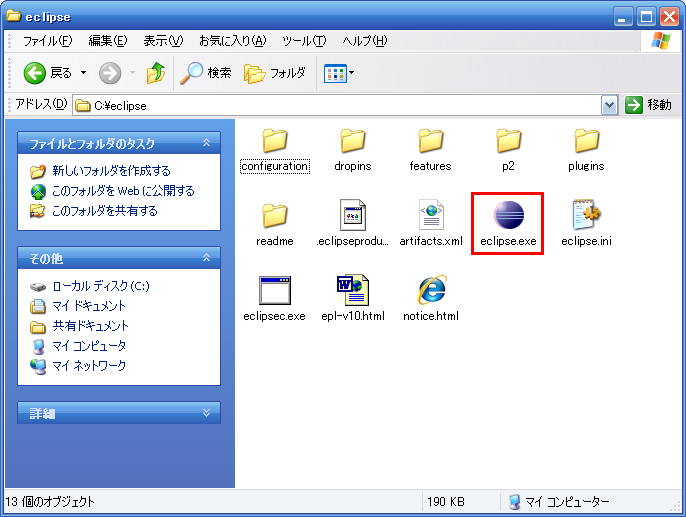This screenshot has height=517, width=686.
Task: Open 共有ドキュメント link
Action: [x=91, y=326]
